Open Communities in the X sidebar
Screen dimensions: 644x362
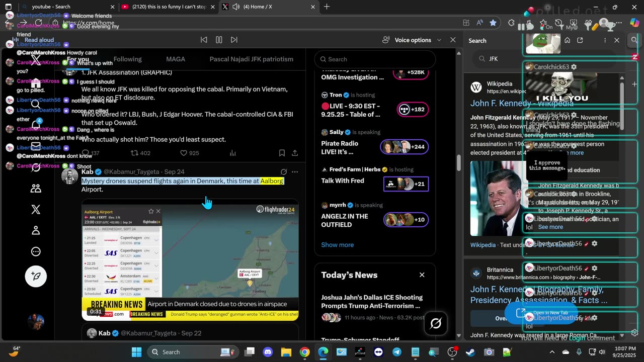click(36, 189)
